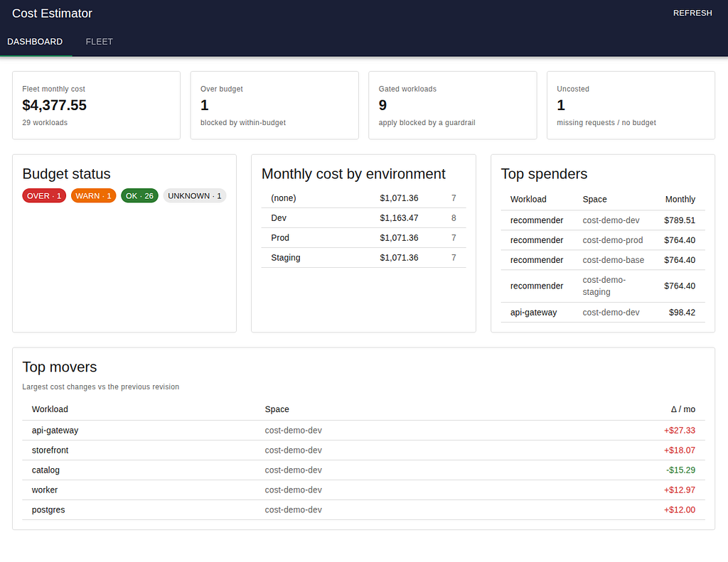Click 'apply blocked by a guardrail' caption
The image size is (728, 562).
[427, 122]
